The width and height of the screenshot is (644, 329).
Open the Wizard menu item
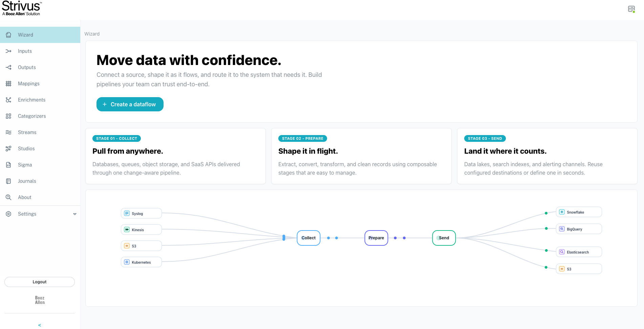(x=40, y=35)
